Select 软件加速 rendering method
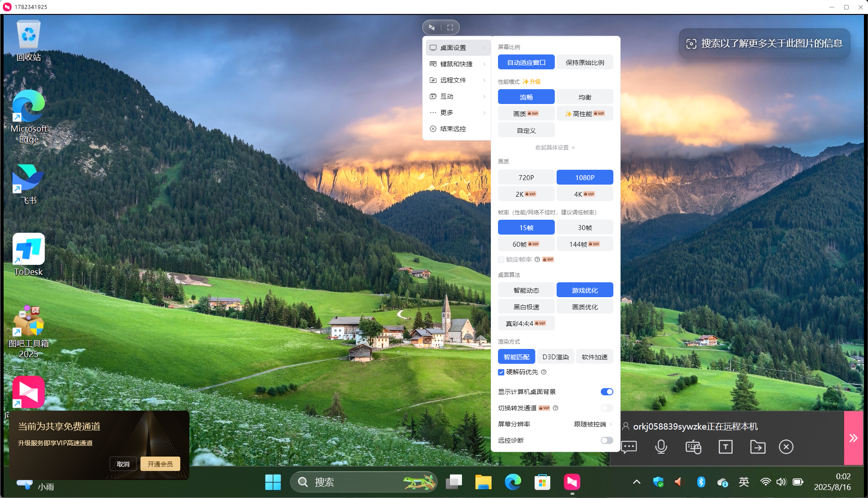The width and height of the screenshot is (868, 498). pyautogui.click(x=594, y=357)
